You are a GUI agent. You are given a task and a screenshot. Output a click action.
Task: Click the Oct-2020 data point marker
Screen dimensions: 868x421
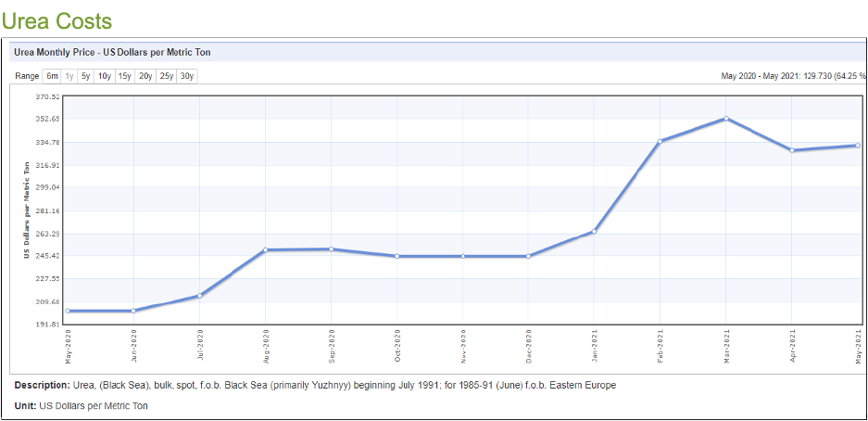click(x=397, y=256)
